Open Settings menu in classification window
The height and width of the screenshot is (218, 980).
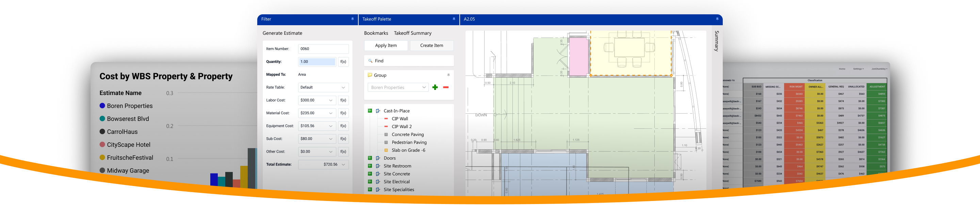coord(858,69)
